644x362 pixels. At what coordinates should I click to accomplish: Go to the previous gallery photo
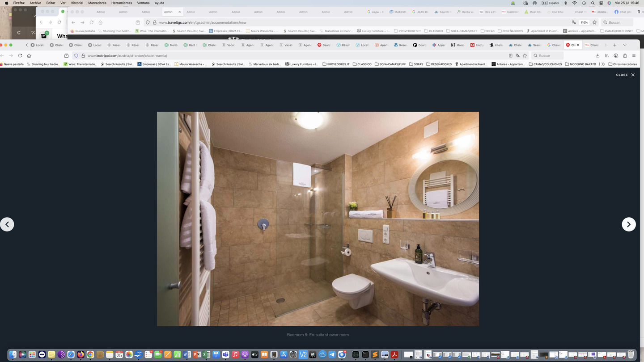click(x=7, y=224)
